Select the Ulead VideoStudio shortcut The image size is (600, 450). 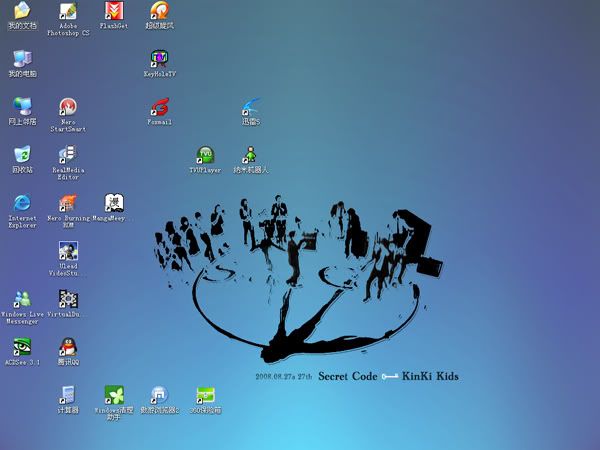coord(68,250)
